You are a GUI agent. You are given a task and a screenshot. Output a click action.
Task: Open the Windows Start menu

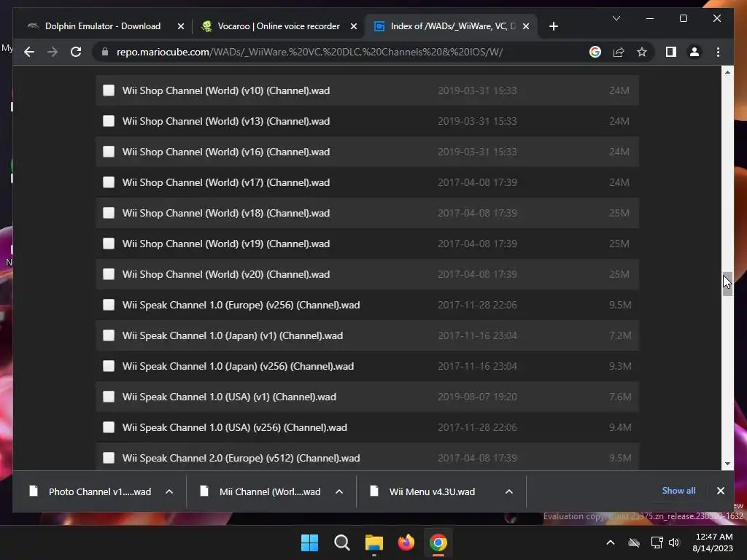click(x=309, y=542)
